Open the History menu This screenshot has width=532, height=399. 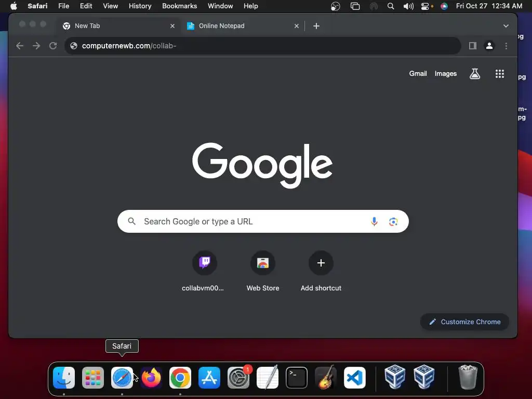click(140, 6)
